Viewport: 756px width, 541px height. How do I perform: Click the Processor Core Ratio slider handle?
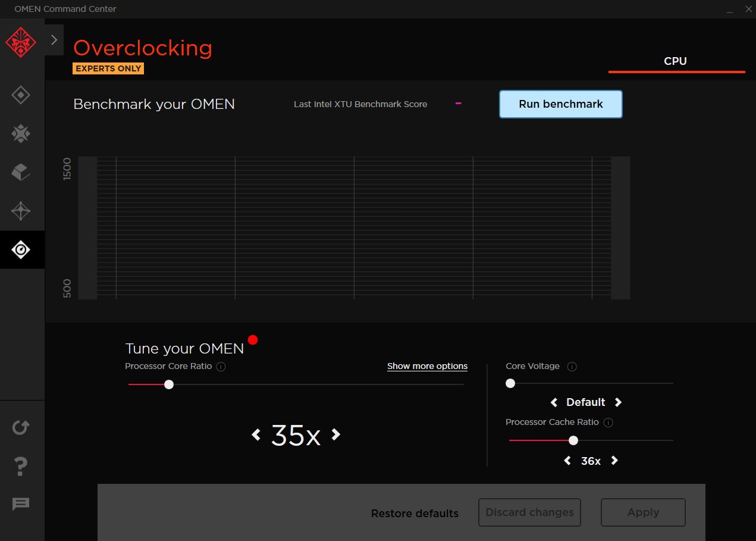click(x=169, y=384)
